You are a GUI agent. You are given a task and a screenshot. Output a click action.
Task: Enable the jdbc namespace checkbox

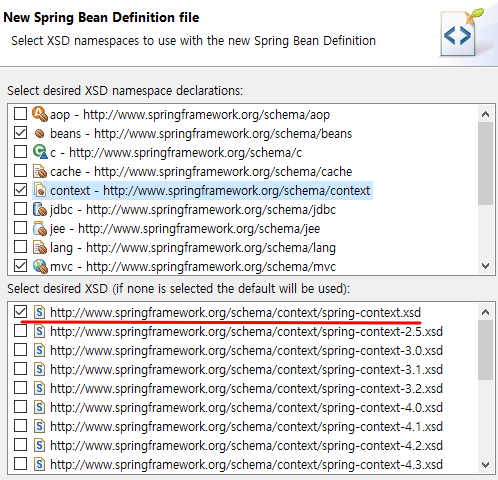[x=20, y=209]
